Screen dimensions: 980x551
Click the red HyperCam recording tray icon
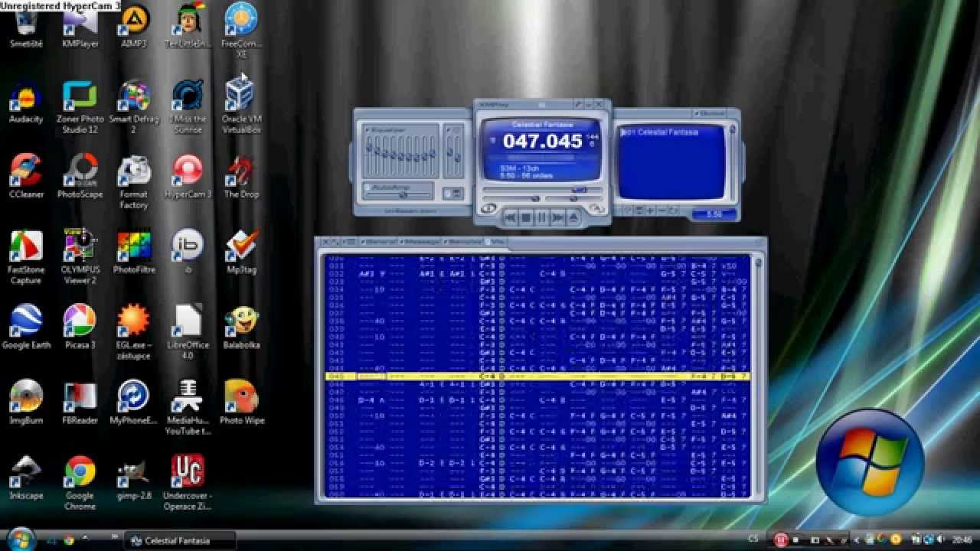coord(781,540)
